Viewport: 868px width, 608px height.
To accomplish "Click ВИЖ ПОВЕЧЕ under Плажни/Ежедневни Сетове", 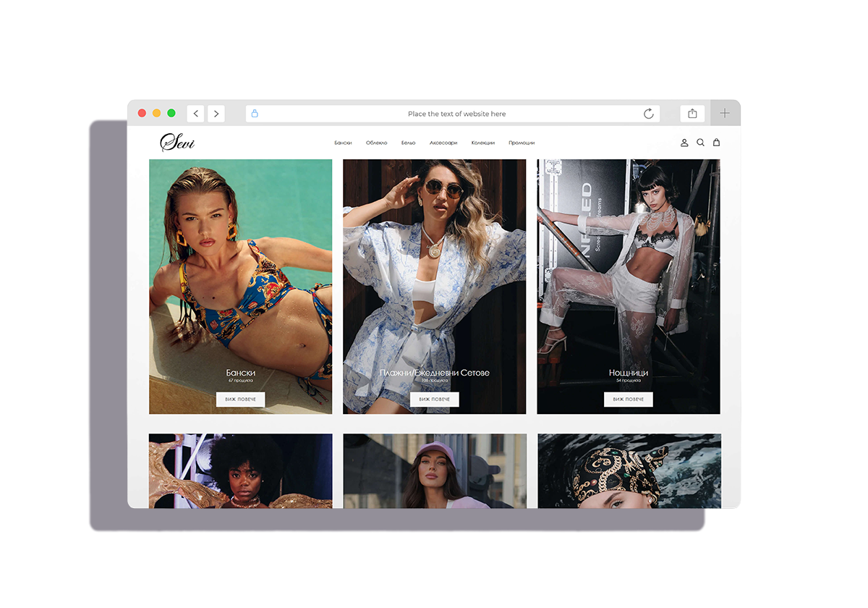I will click(x=435, y=400).
